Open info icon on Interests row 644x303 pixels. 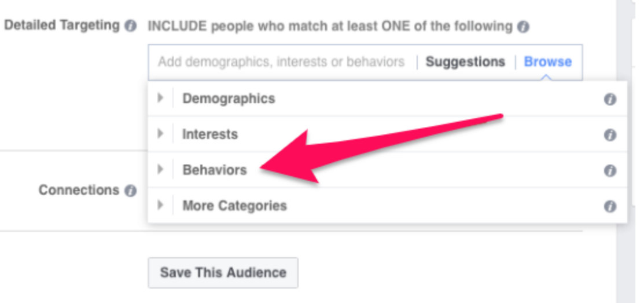(610, 135)
